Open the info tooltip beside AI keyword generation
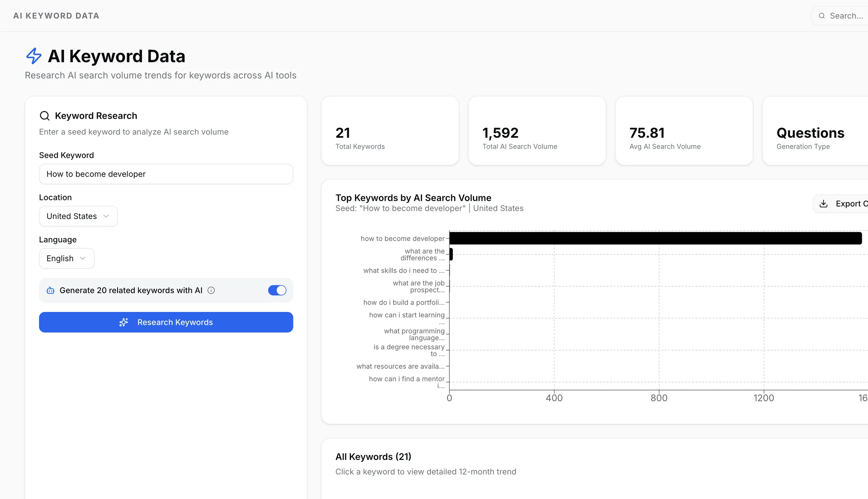This screenshot has width=868, height=499. click(x=211, y=290)
